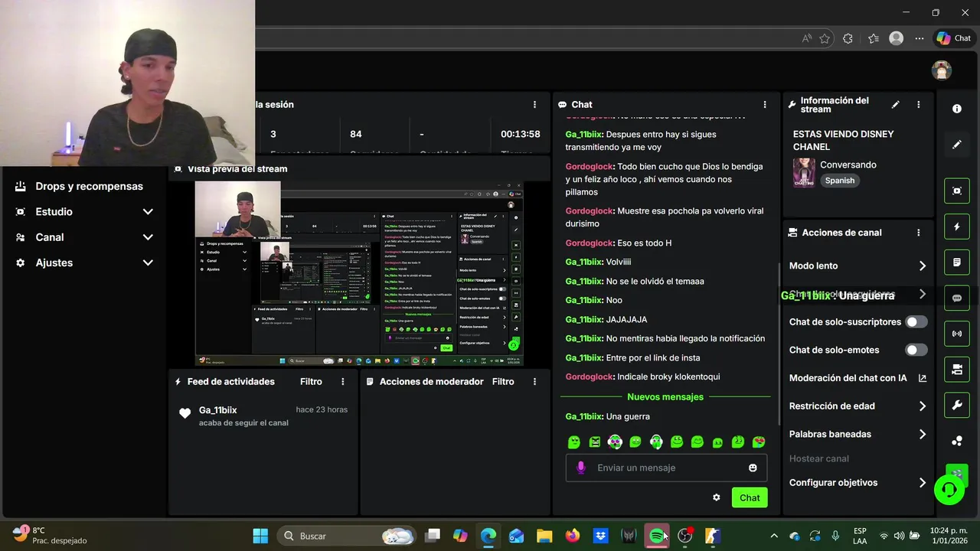Viewport: 980px width, 551px height.
Task: Open Restricción de edad options
Action: [x=857, y=406]
